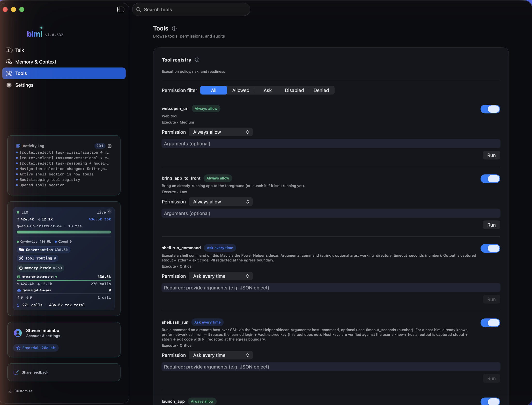
Task: Turn off shell.ssh_run toggle
Action: 490,323
